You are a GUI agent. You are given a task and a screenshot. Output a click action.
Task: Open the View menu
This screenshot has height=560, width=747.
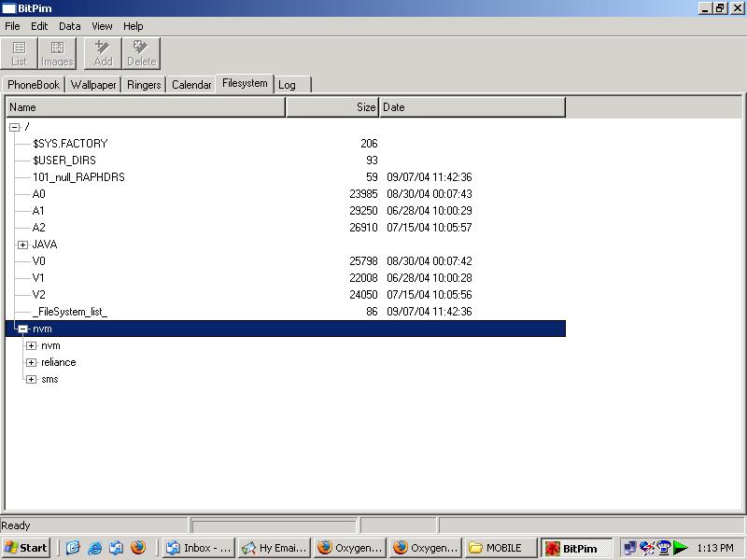click(x=102, y=26)
